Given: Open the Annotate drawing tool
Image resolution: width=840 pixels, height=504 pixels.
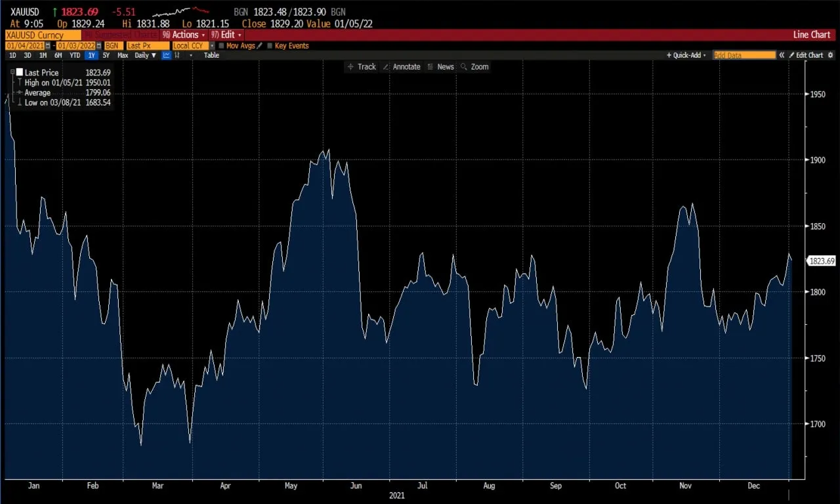Looking at the screenshot, I should [x=402, y=66].
